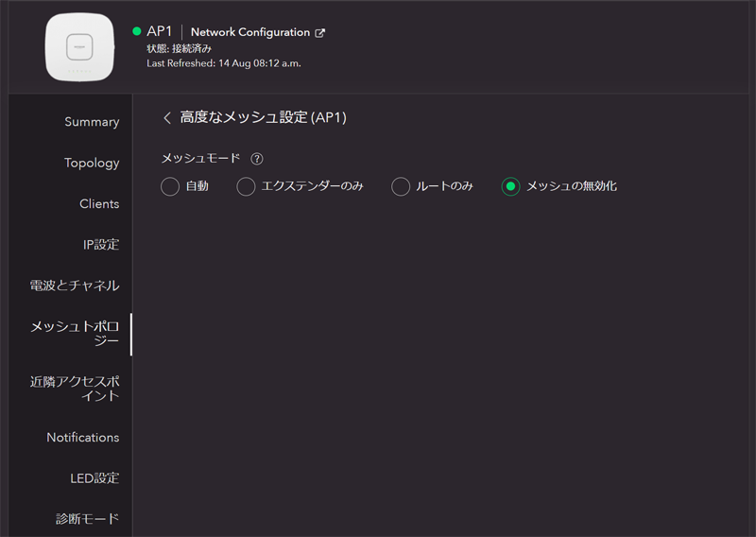Click the back chevron next to 高度なメッシュ設定
The width and height of the screenshot is (756, 537).
167,117
